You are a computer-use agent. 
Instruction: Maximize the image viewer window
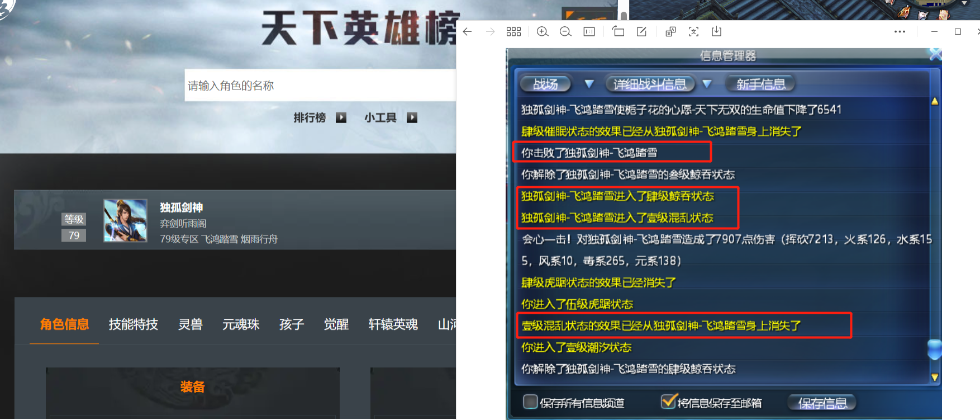tap(958, 32)
